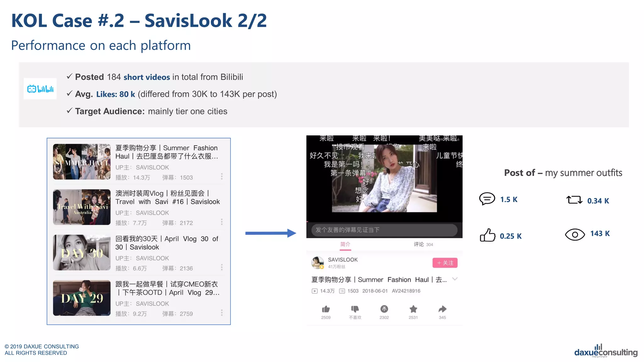Screen dimensions: 644x362
Task: Tap the thumbs-up like icon showing 2509
Action: click(326, 309)
